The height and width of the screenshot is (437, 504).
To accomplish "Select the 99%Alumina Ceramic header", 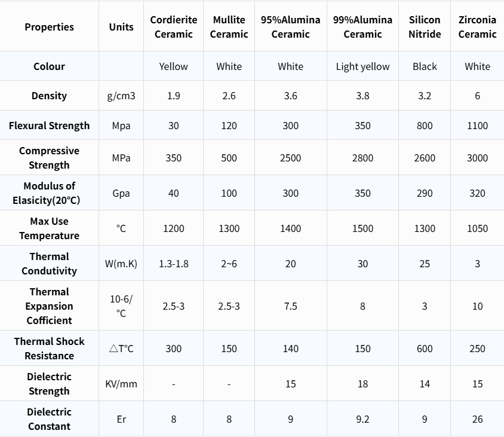I will point(363,27).
